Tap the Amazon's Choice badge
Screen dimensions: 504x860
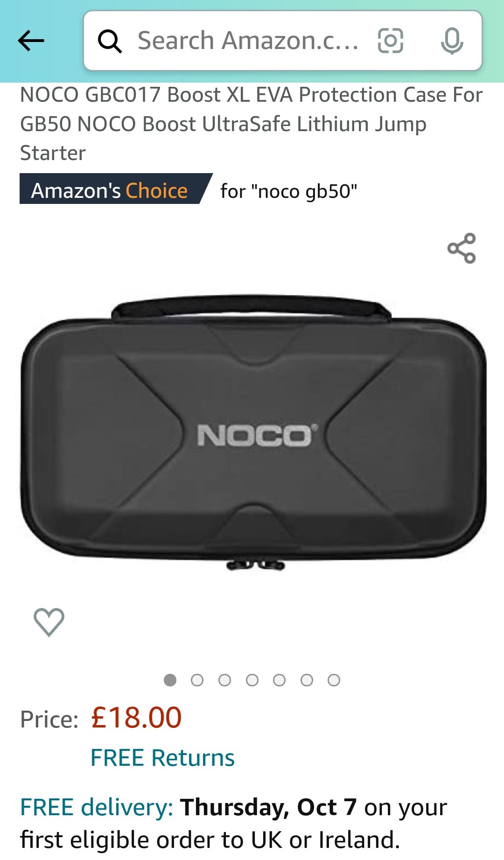point(116,189)
